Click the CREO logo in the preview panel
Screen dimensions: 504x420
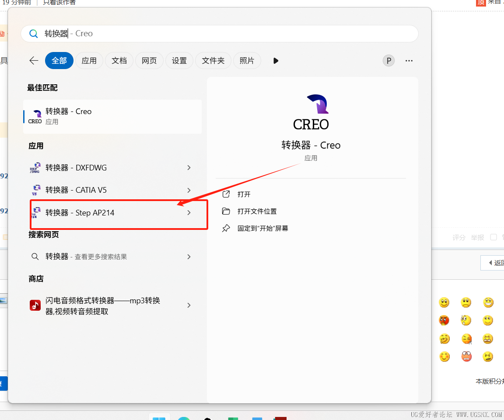(316, 104)
